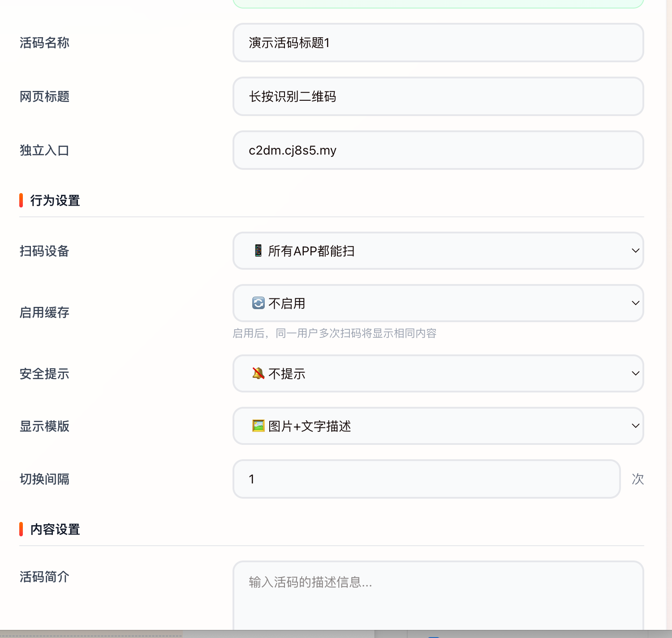672x638 pixels.
Task: Click the picture icon beside 图片+文字描述
Action: click(258, 426)
